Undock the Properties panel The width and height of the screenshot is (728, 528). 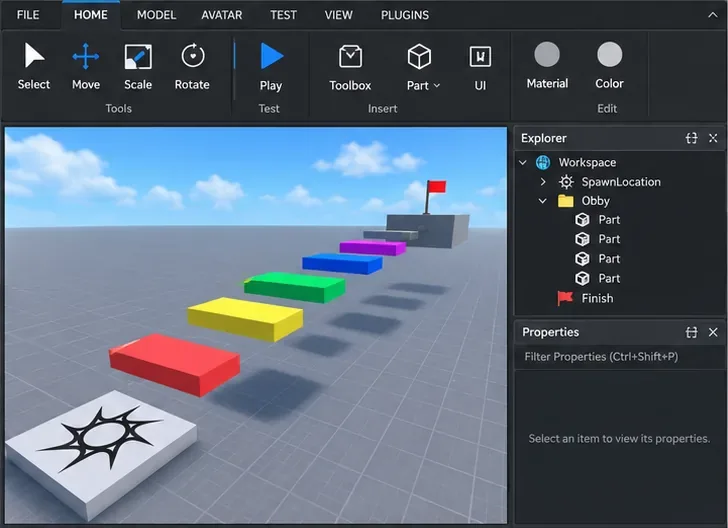pos(691,332)
